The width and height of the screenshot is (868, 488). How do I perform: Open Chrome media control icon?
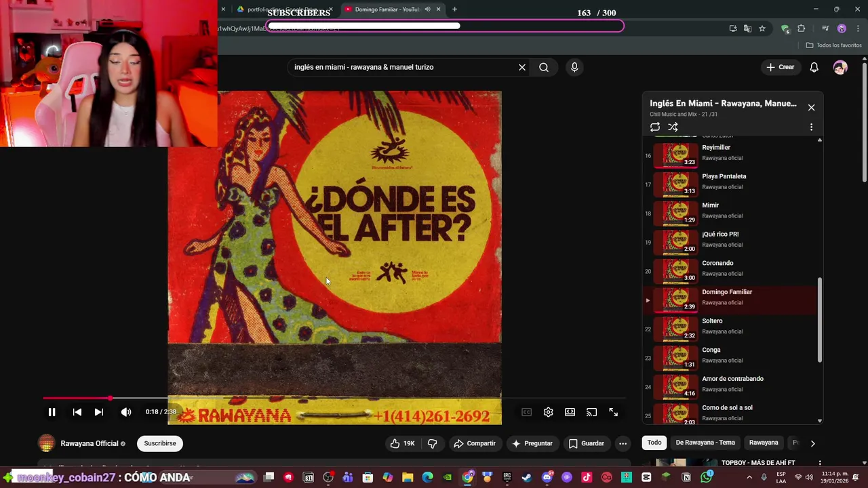tap(825, 28)
